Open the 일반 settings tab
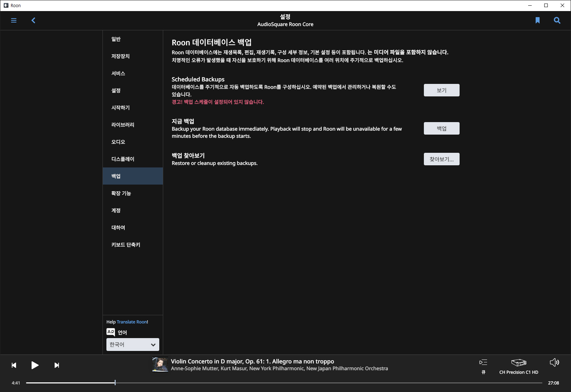The height and width of the screenshot is (392, 571). [x=116, y=39]
